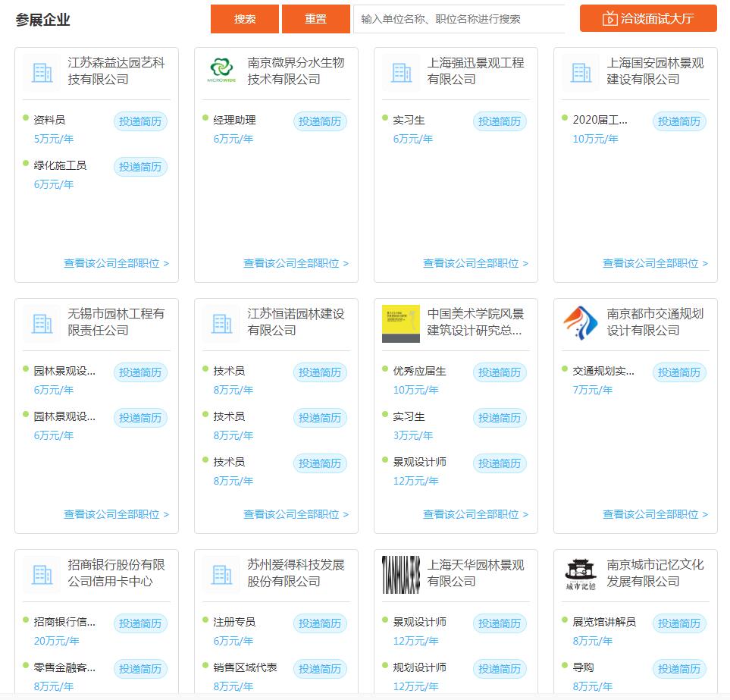Click the 上海天华园林景观 barcode-style logo
Screen dimensions: 730x700
[401, 575]
